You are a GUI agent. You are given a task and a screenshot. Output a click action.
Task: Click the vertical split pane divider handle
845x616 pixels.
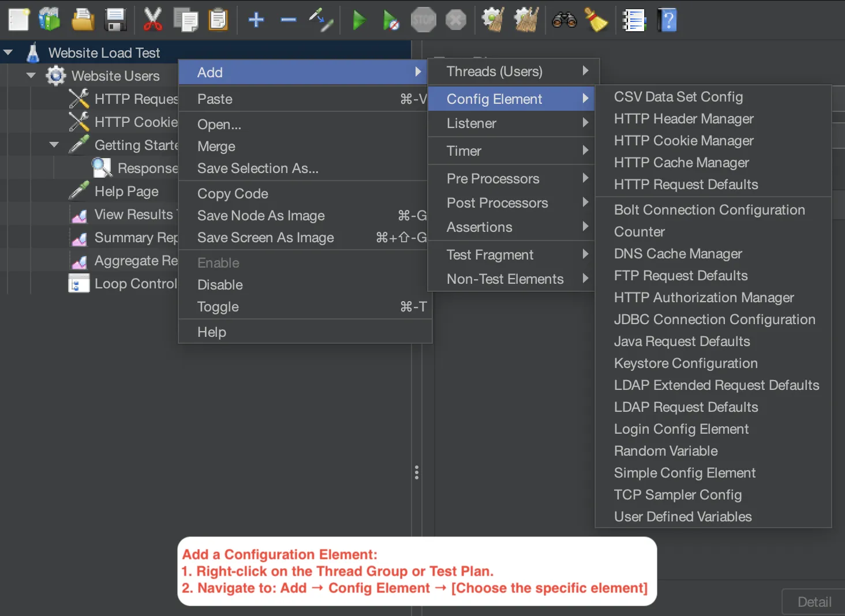point(417,472)
